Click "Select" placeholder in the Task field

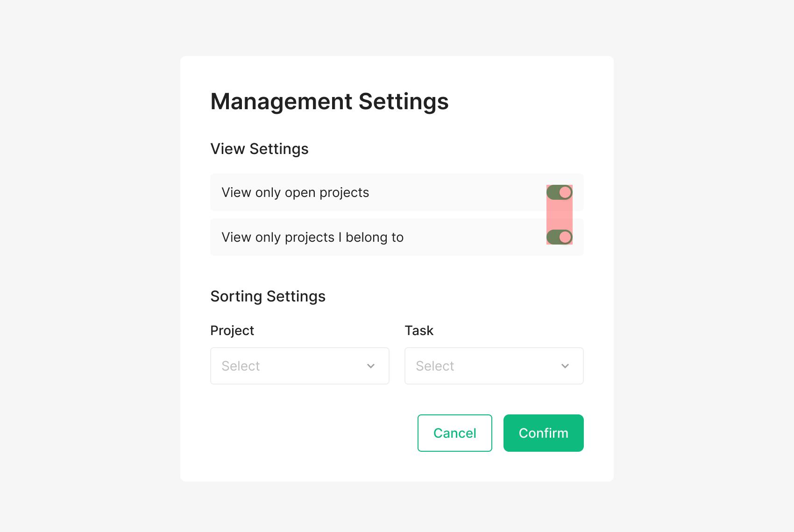pos(435,366)
